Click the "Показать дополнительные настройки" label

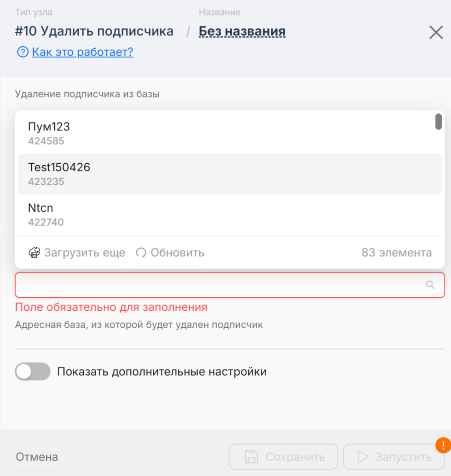tap(162, 372)
